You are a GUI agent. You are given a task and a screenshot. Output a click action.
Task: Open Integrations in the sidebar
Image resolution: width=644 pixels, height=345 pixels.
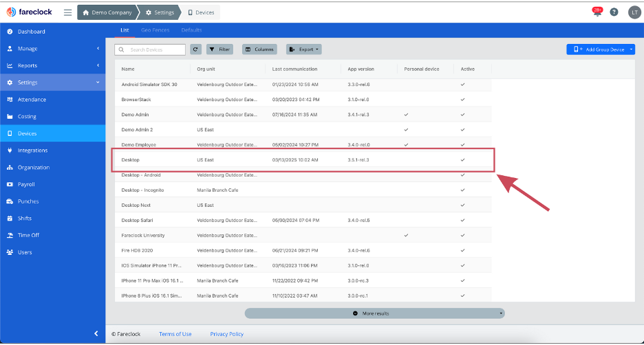pyautogui.click(x=32, y=151)
